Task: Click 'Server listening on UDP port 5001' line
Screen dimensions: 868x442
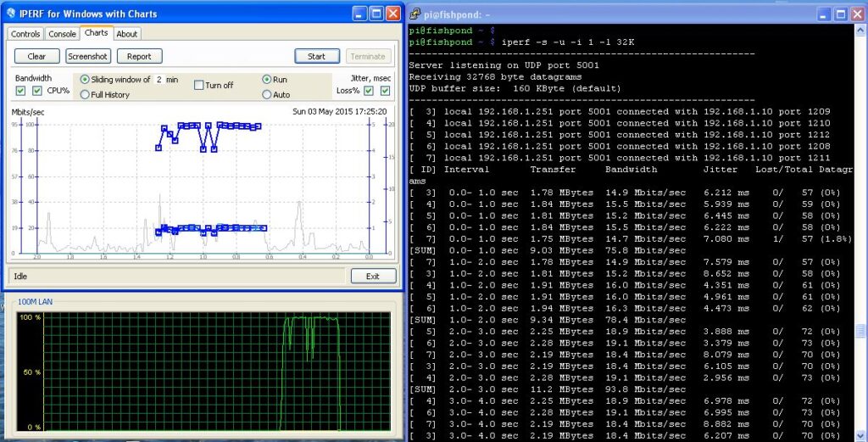Action: point(504,65)
